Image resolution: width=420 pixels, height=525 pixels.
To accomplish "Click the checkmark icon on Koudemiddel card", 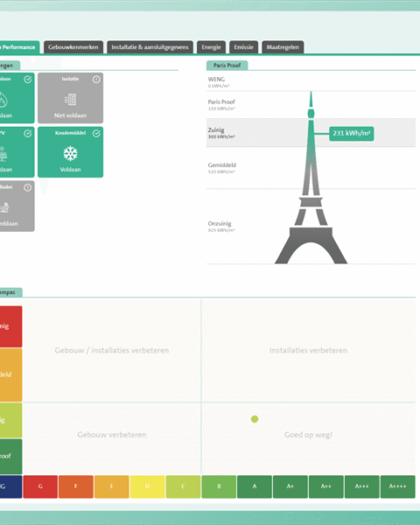I will point(96,134).
